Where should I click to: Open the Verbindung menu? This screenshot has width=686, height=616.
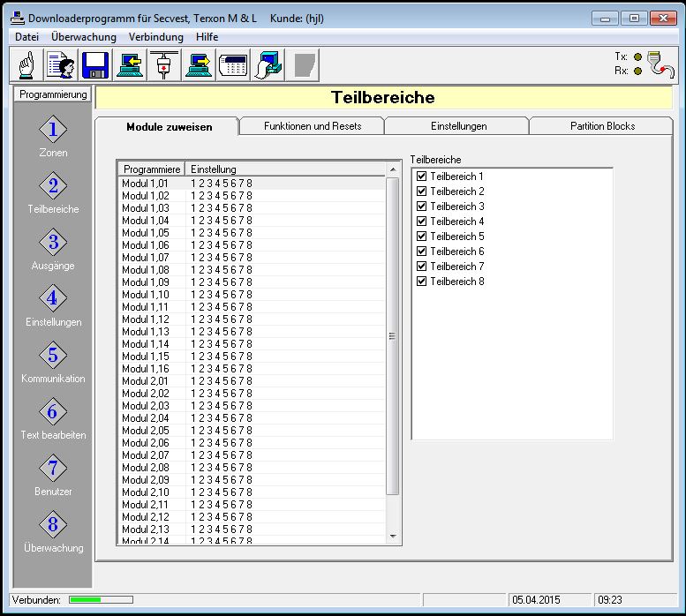pos(155,37)
